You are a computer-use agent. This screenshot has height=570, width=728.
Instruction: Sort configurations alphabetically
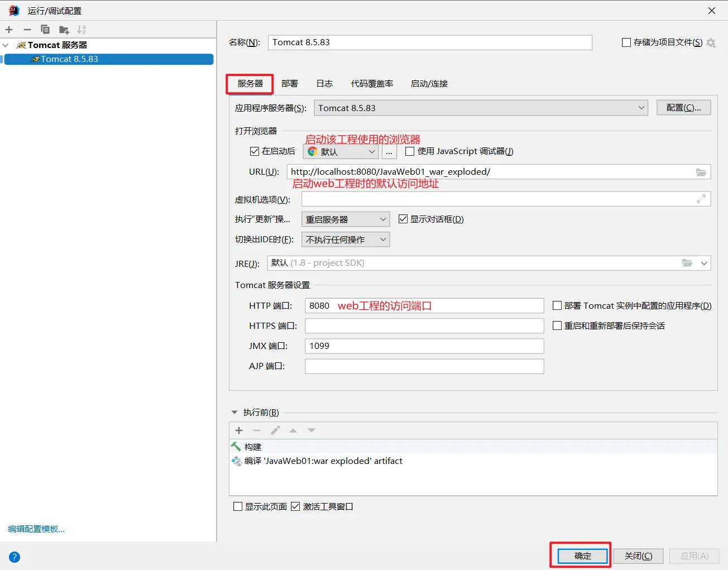(82, 30)
